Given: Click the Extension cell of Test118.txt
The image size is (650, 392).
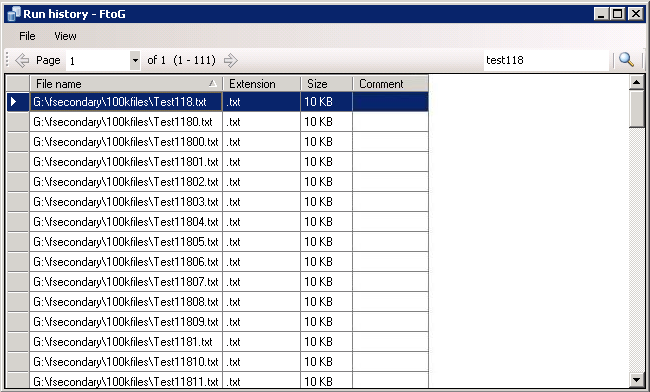Looking at the screenshot, I should click(x=262, y=102).
